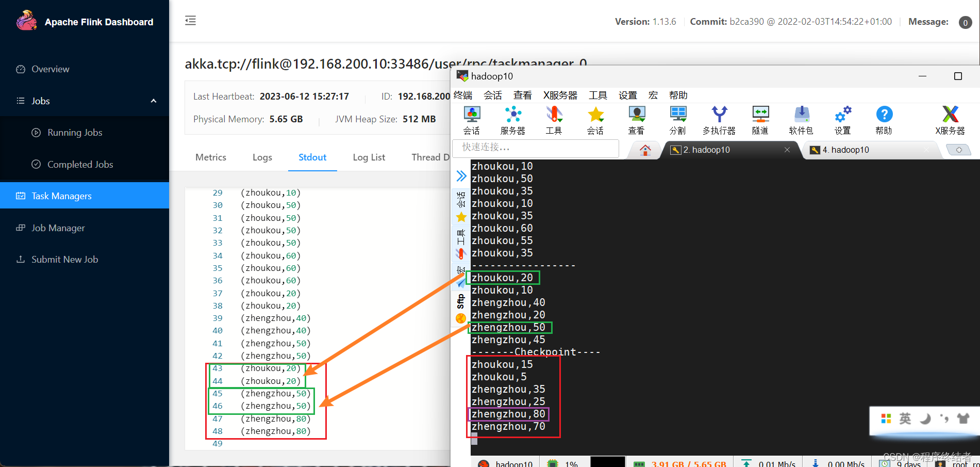Click the 隧道 (Tunneling) toolbar icon
This screenshot has height=467, width=980.
coord(760,120)
